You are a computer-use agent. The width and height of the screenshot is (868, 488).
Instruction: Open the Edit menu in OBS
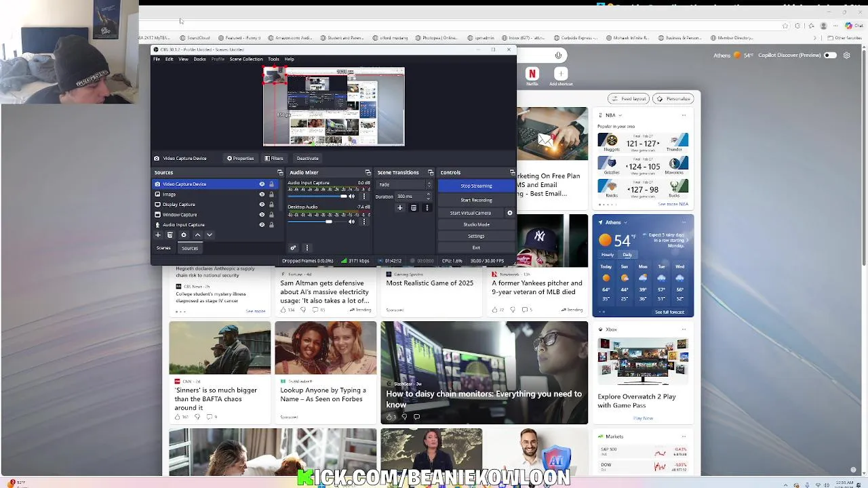[x=170, y=59]
